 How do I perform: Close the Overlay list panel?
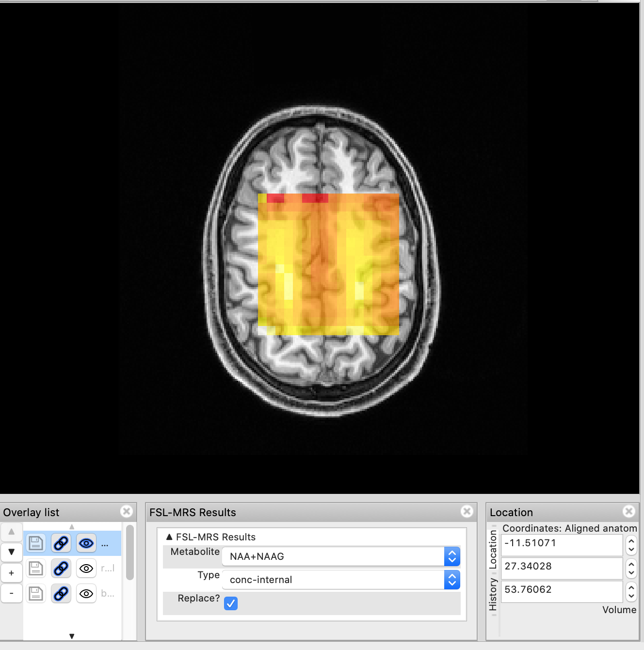click(127, 511)
